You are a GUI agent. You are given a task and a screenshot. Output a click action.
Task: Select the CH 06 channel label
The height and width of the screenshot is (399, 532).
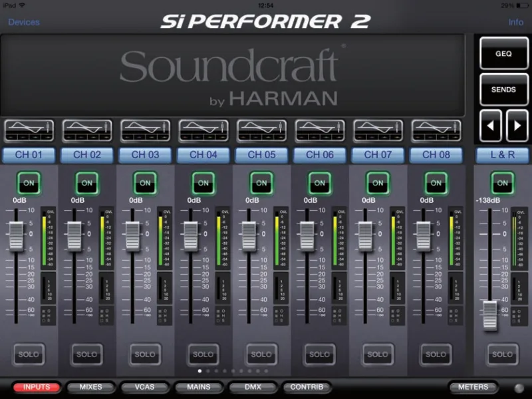[320, 155]
